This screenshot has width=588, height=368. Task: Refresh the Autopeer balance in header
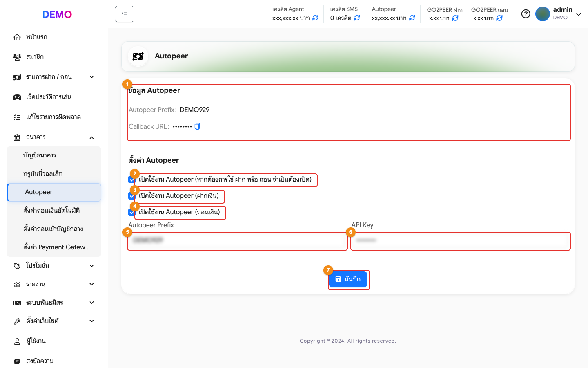[x=412, y=18]
